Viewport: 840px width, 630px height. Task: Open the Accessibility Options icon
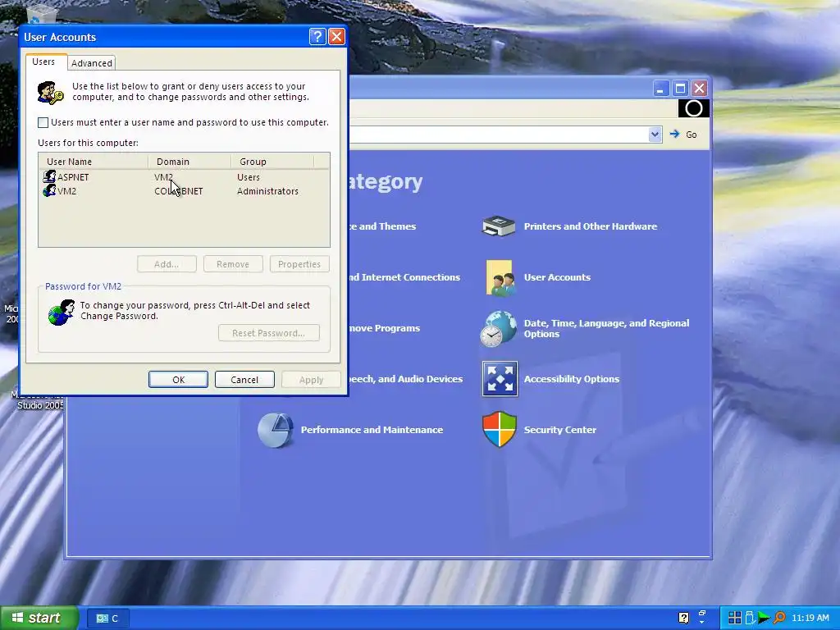500,379
